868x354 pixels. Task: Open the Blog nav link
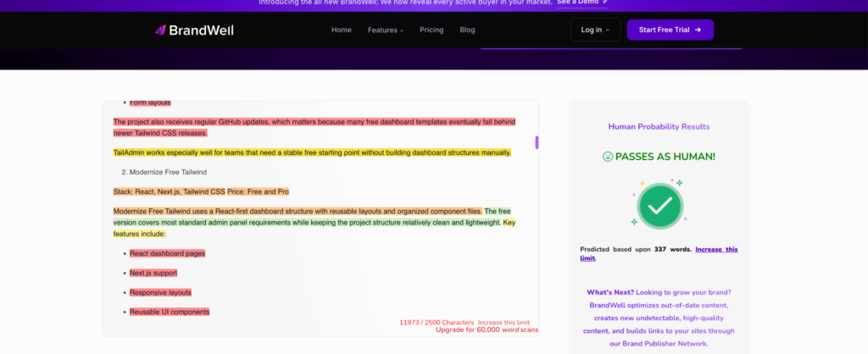tap(467, 30)
